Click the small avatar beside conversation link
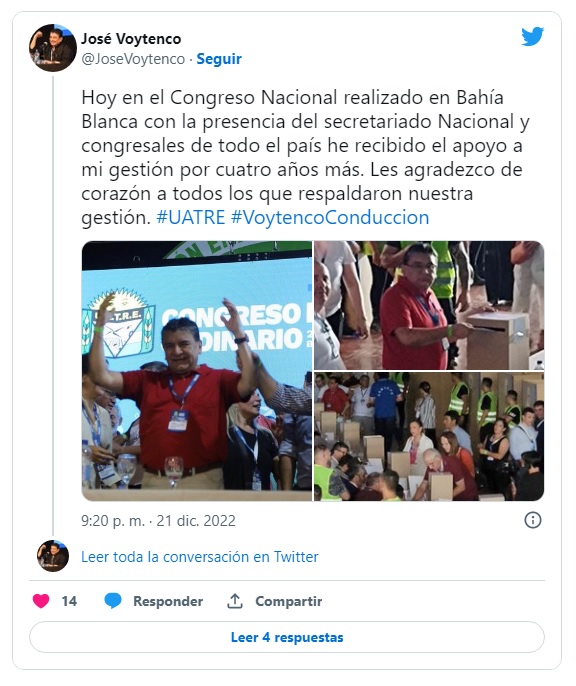The height and width of the screenshot is (686, 576). point(53,556)
